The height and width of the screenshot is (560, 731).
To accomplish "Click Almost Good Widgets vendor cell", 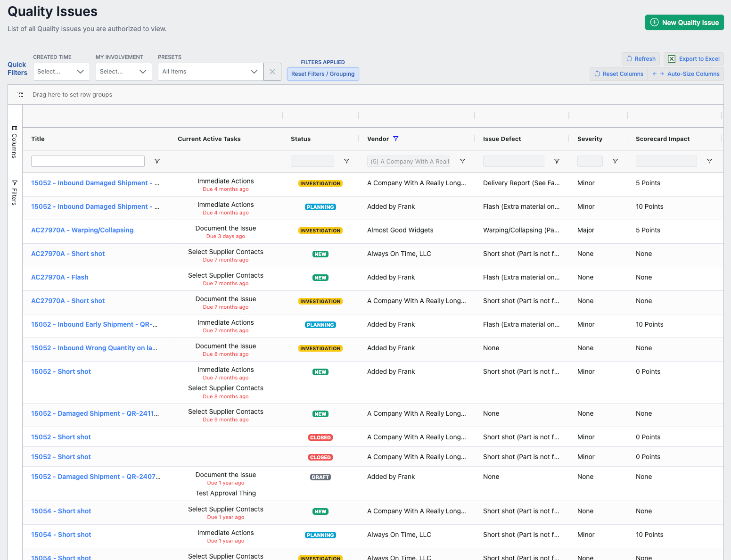I will 400,230.
